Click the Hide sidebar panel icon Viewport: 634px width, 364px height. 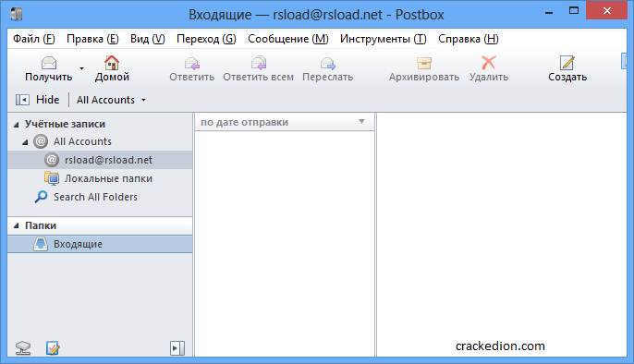(x=22, y=100)
